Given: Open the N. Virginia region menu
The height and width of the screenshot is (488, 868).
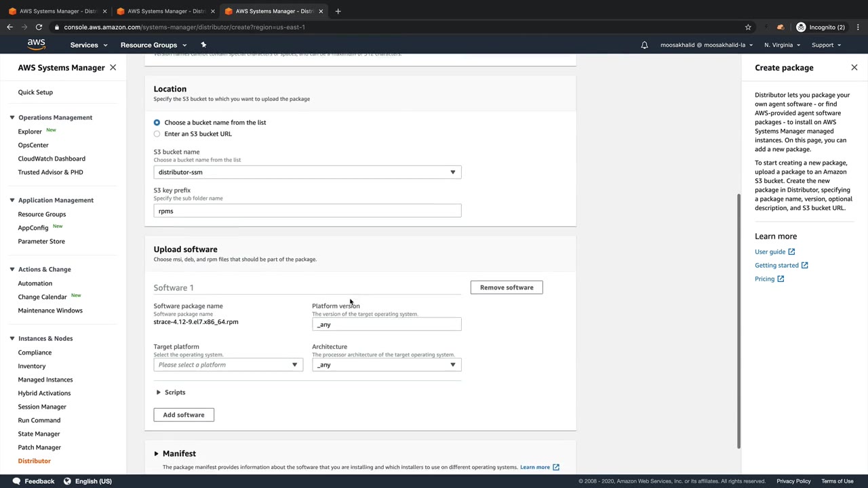Looking at the screenshot, I should (x=782, y=45).
